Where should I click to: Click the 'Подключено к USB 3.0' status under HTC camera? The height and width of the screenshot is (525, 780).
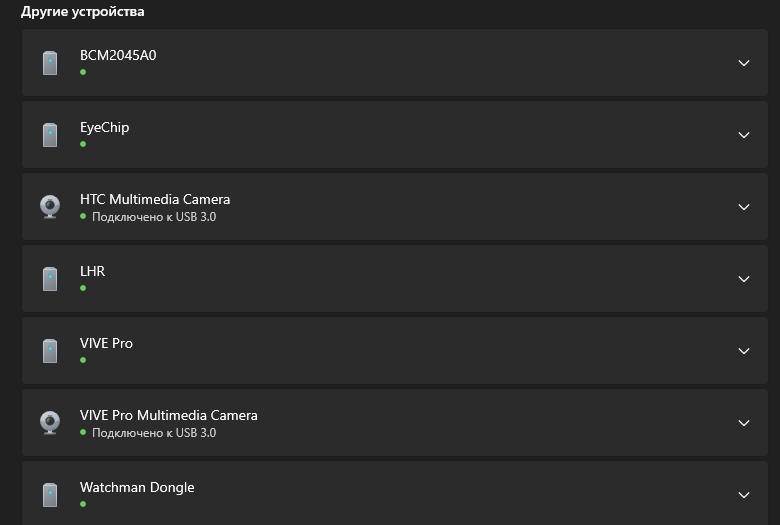(153, 216)
